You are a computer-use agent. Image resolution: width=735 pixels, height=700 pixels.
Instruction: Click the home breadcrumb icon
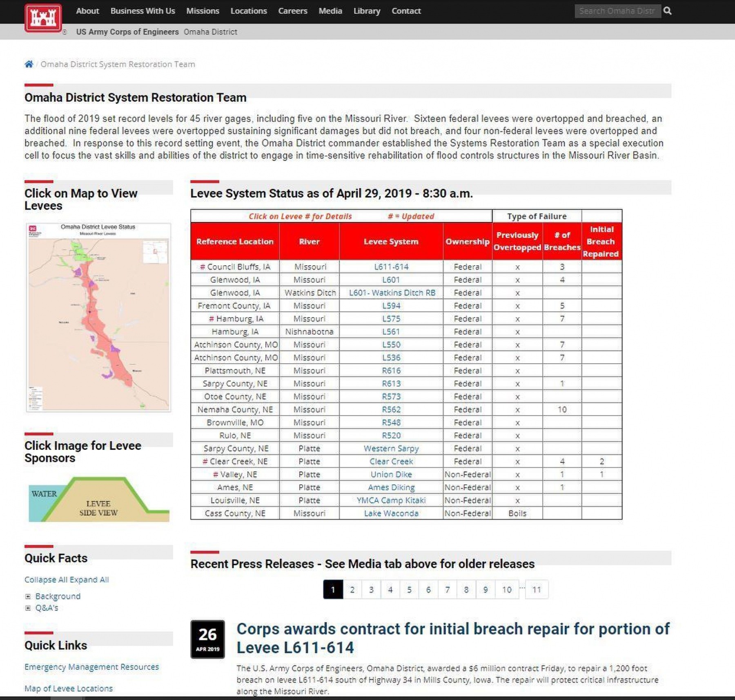click(x=29, y=64)
